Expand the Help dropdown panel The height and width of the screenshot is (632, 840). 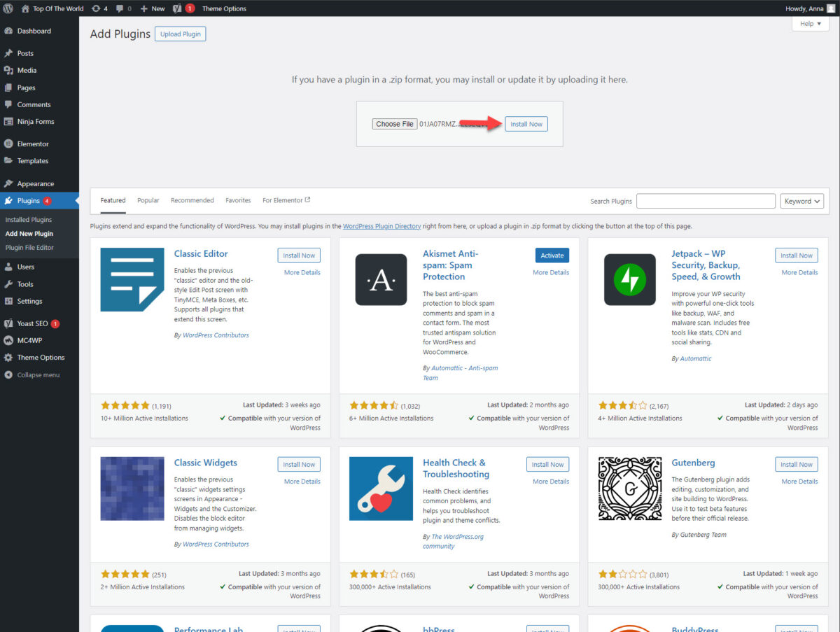tap(809, 23)
